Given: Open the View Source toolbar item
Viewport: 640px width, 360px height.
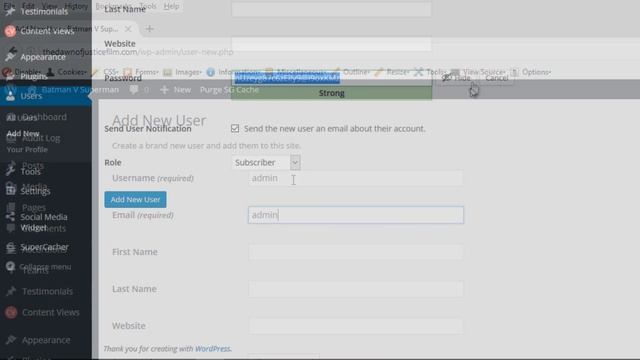Looking at the screenshot, I should (478, 72).
